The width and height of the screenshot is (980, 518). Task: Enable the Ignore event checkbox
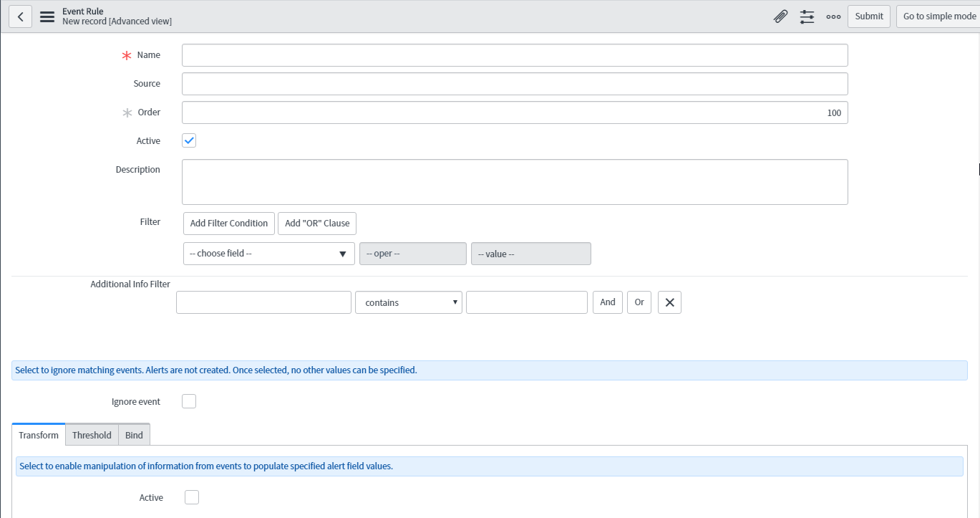point(189,402)
